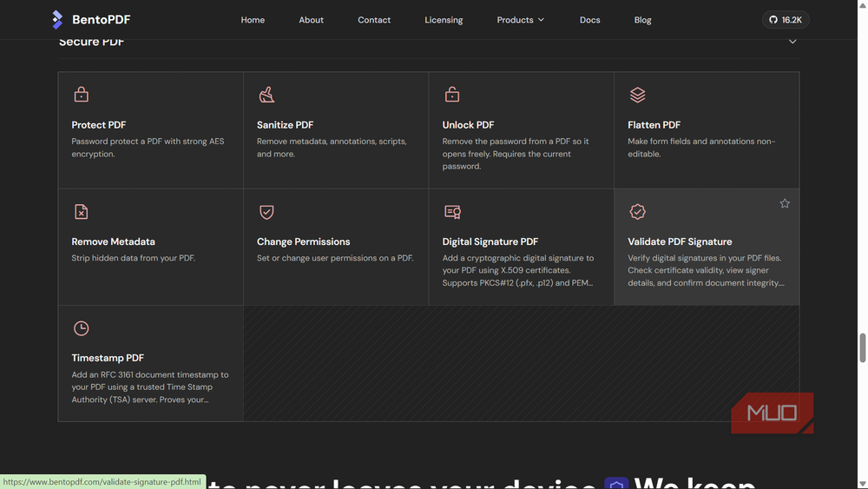The height and width of the screenshot is (489, 868).
Task: Open the Blog navigation link
Action: (642, 20)
